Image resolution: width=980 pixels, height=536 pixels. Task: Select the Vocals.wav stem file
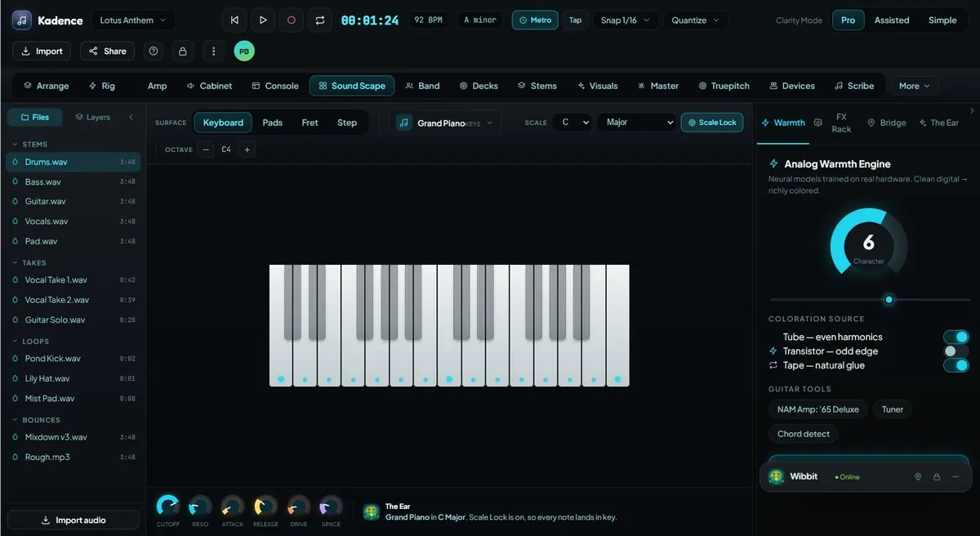(x=73, y=221)
